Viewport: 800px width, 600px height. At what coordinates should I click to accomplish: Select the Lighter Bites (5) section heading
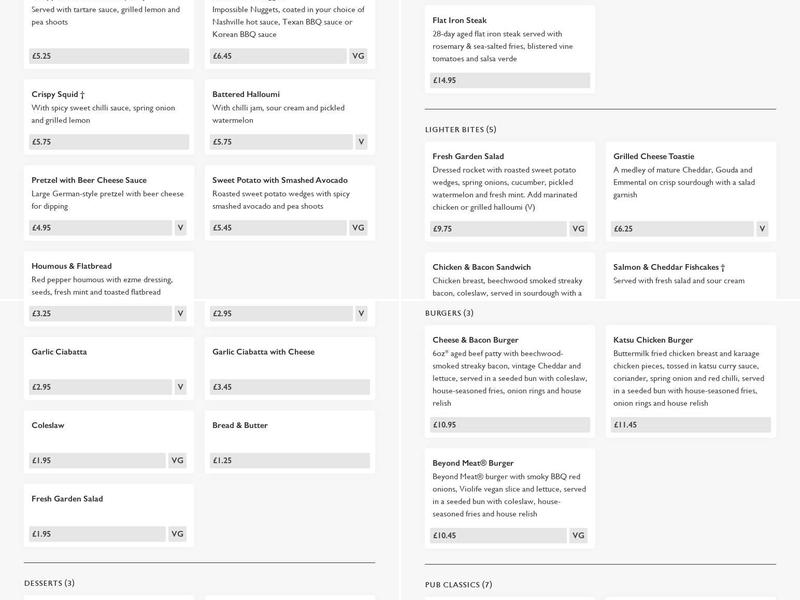460,129
